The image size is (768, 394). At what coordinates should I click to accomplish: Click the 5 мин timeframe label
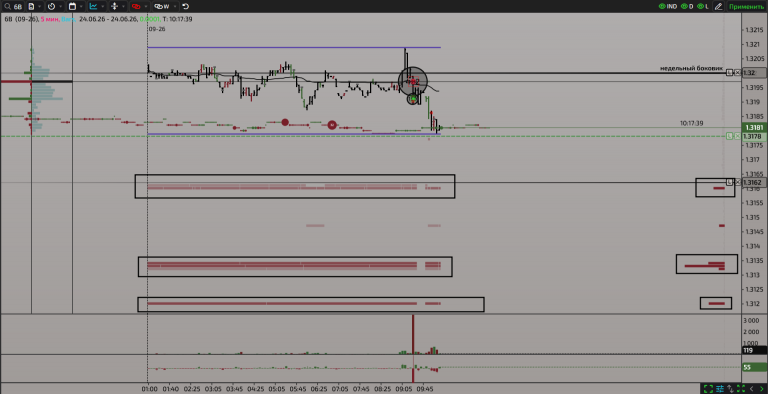coord(50,19)
